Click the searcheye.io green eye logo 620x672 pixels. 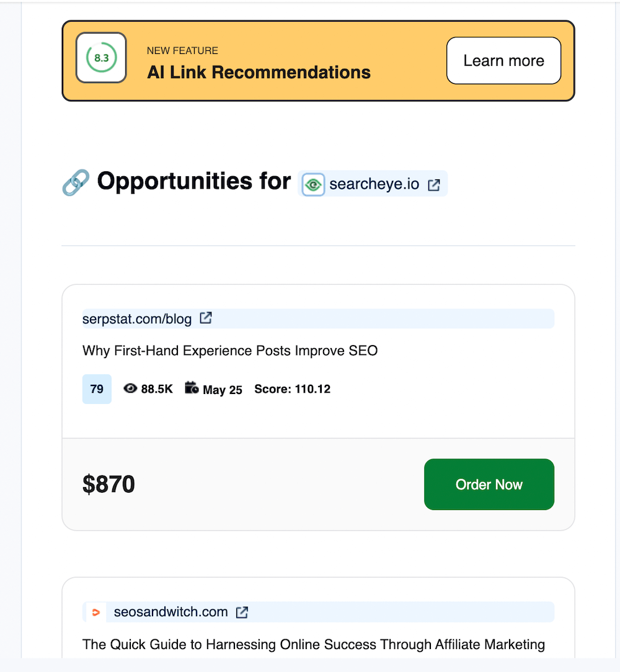313,184
